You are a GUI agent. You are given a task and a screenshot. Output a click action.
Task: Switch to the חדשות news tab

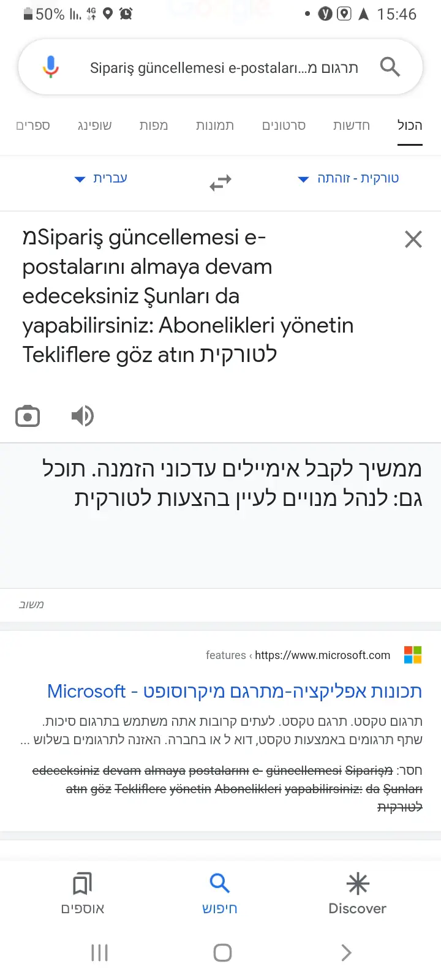click(x=352, y=126)
